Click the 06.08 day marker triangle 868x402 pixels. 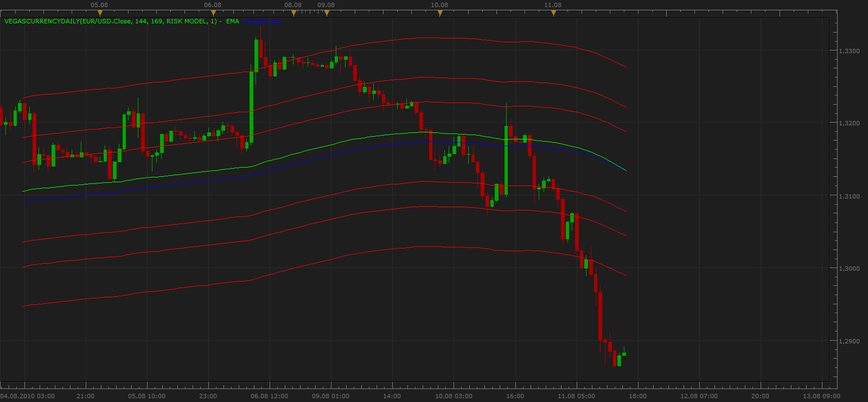coord(213,13)
